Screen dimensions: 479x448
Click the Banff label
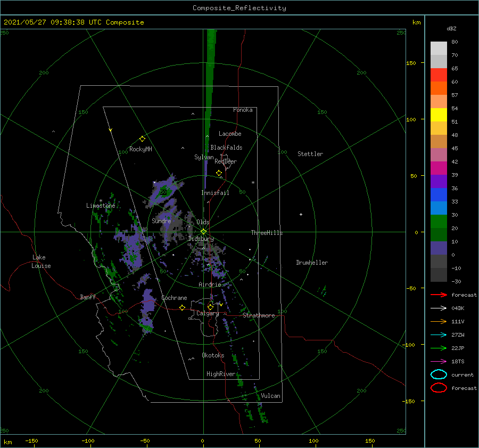[88, 297]
